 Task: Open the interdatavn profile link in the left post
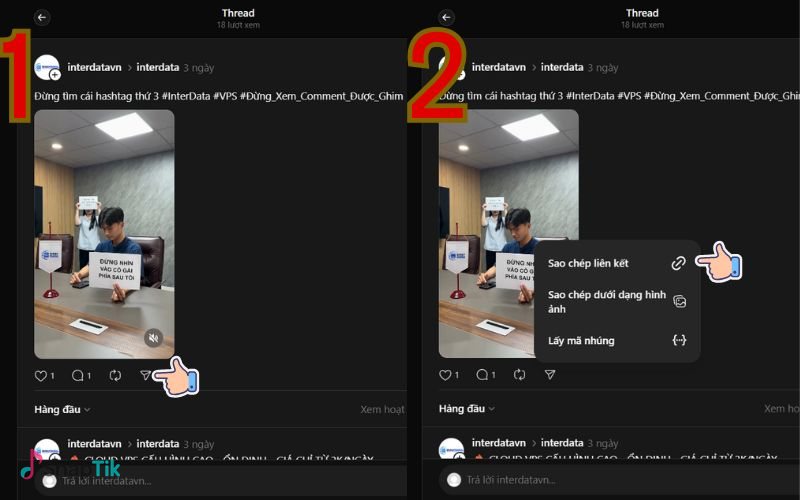tap(94, 67)
